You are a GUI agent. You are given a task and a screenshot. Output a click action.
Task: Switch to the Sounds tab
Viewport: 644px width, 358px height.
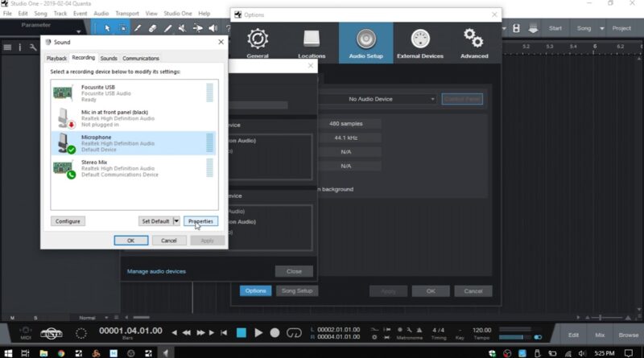pos(109,58)
